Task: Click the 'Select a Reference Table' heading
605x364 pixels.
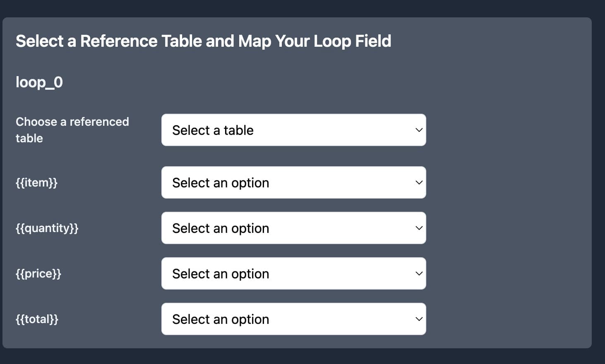Action: coord(203,41)
